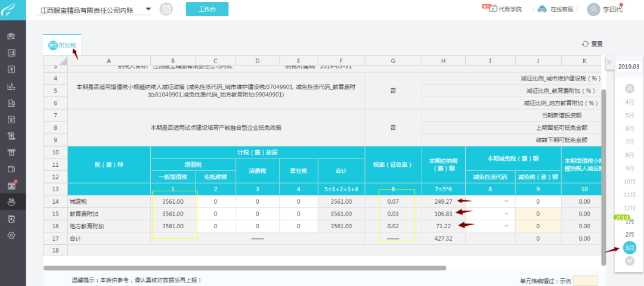Click the 工作台 button
This screenshot has height=286, width=644.
coord(207,9)
